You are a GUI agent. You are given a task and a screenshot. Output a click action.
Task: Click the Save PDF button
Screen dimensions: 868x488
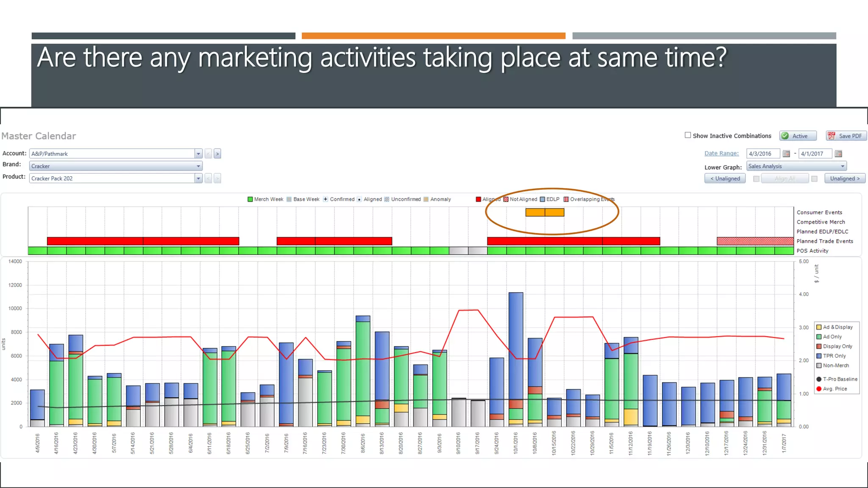846,136
